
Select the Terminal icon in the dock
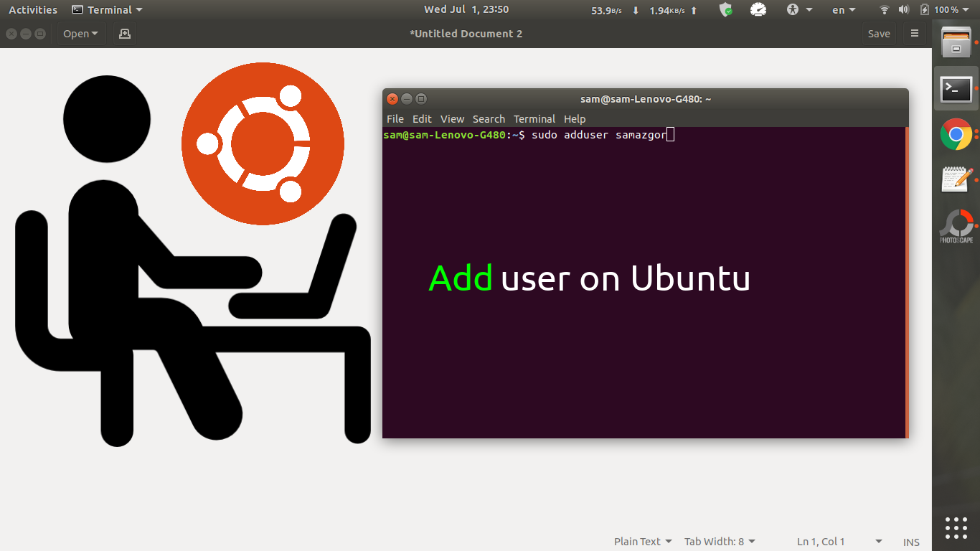coord(956,88)
